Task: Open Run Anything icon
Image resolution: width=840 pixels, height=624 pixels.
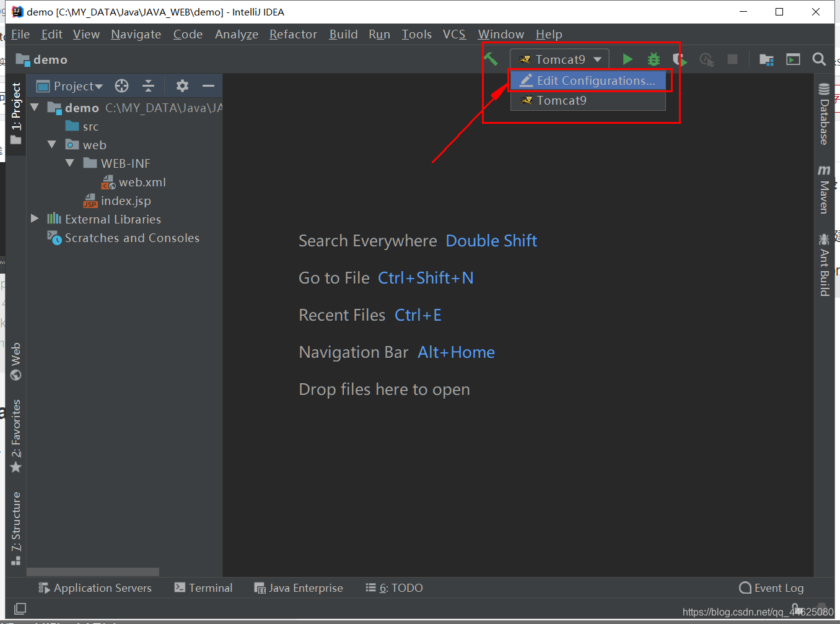Action: [793, 59]
